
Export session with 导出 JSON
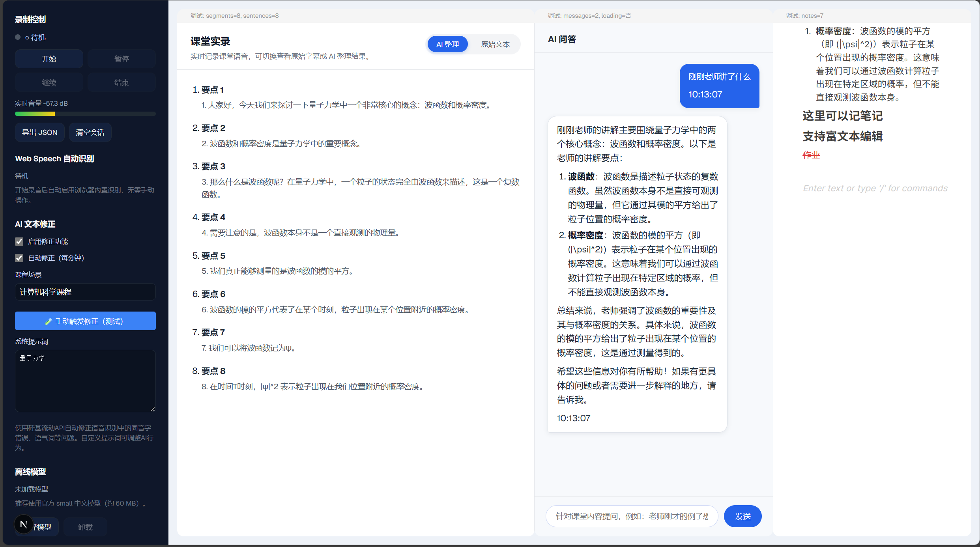tap(39, 132)
